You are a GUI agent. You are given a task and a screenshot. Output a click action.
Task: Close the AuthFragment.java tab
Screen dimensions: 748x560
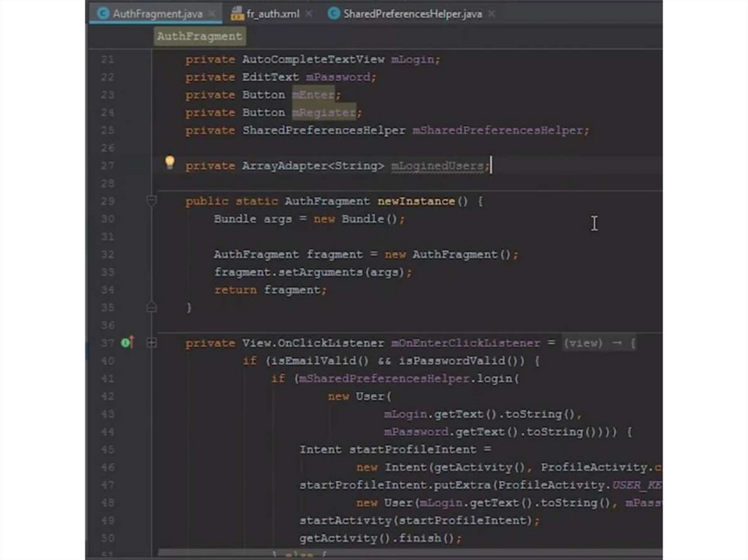tap(212, 14)
